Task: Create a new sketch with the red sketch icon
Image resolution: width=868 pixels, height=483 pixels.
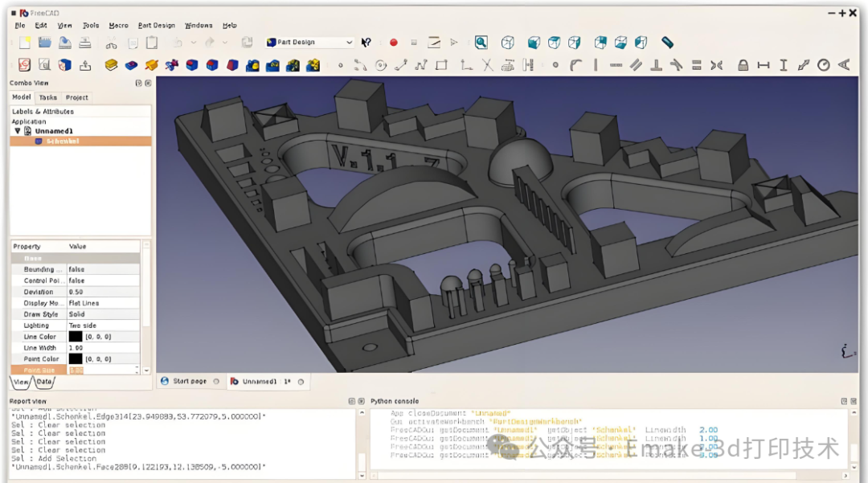Action: 24,65
